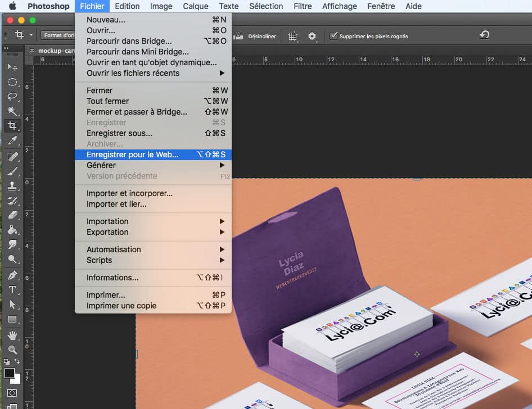The image size is (532, 409).
Task: Choose the Horizontal Type tool
Action: tap(12, 290)
